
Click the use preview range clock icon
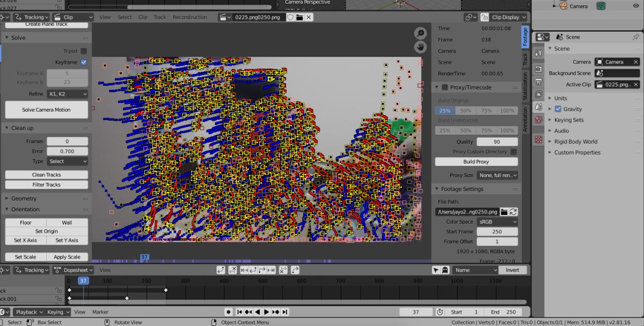coord(440,312)
